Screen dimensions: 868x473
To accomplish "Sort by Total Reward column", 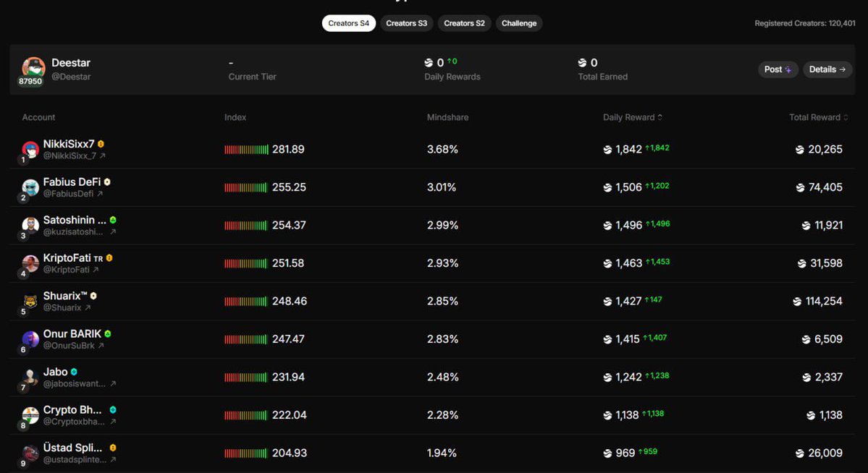I will 818,117.
